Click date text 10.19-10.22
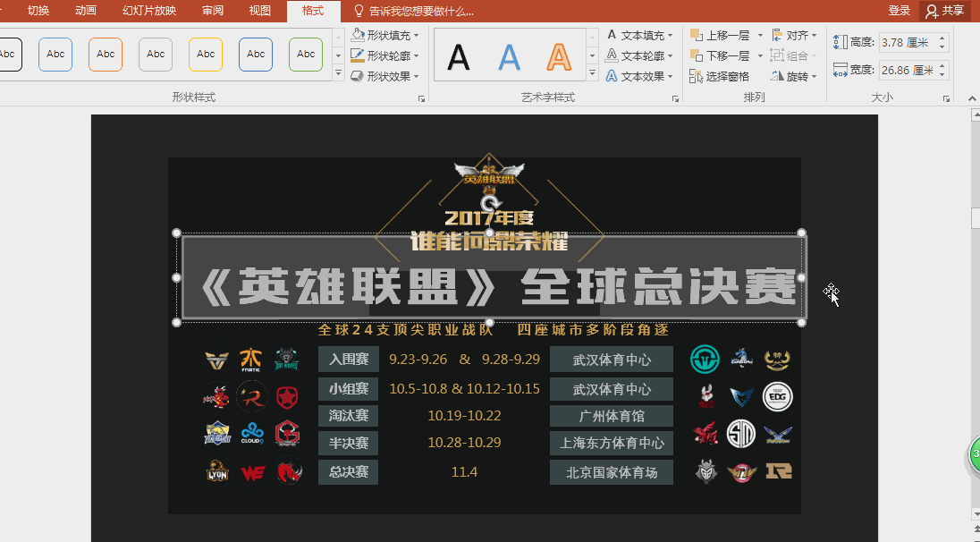This screenshot has height=542, width=980. (x=464, y=416)
